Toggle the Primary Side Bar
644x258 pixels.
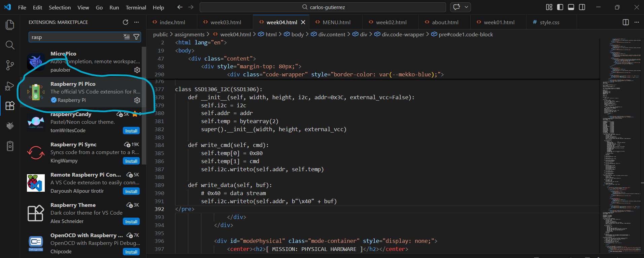coord(560,7)
